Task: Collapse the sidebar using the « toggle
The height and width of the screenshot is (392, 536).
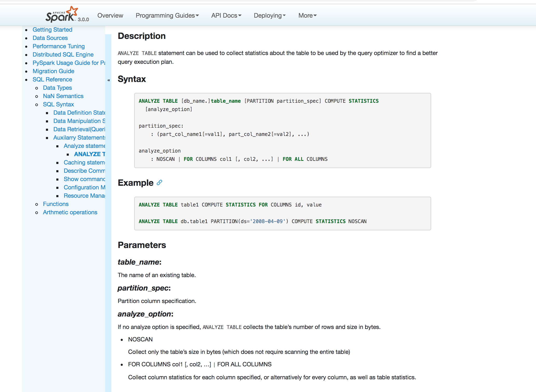Action: pyautogui.click(x=109, y=80)
